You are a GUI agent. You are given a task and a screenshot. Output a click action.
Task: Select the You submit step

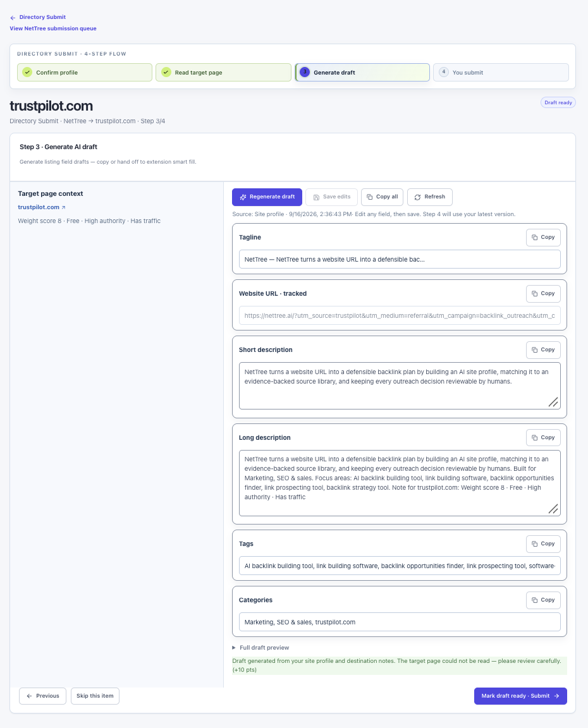point(501,73)
